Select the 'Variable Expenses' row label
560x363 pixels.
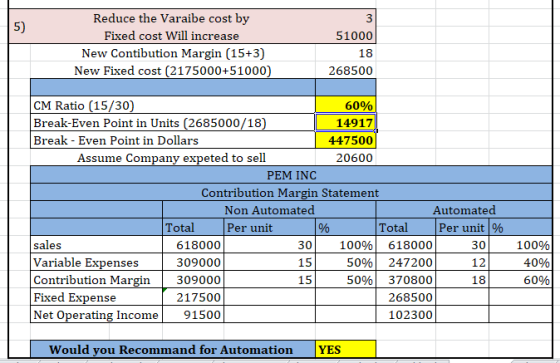(96, 263)
